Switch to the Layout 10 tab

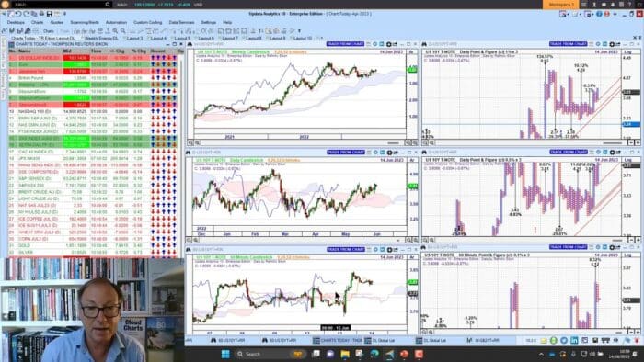coord(303,38)
